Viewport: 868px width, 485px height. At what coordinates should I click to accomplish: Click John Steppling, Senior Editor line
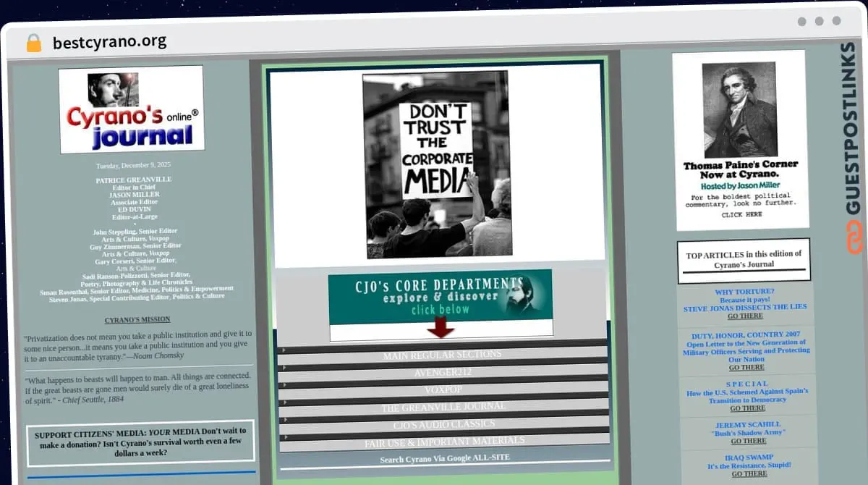click(x=135, y=231)
